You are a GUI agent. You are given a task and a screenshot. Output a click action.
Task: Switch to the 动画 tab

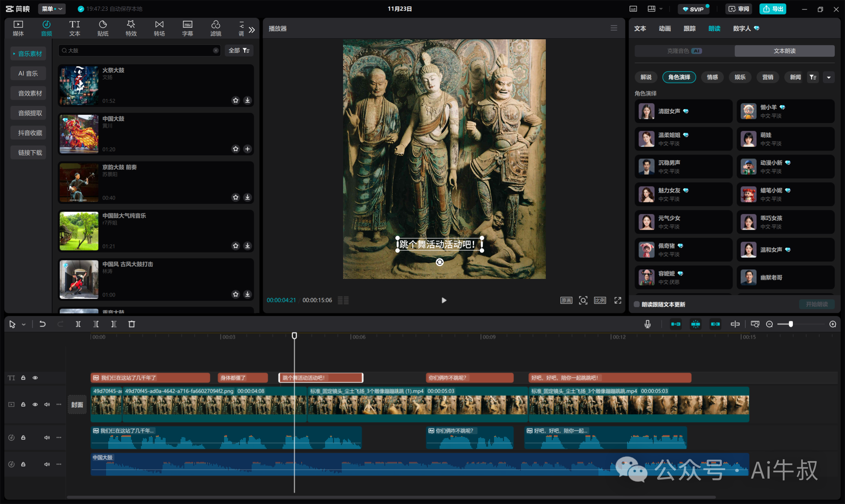[x=664, y=28]
